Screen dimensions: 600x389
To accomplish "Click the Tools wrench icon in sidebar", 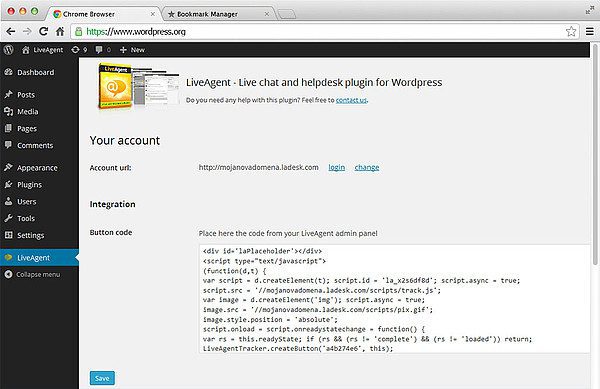I will coord(8,218).
